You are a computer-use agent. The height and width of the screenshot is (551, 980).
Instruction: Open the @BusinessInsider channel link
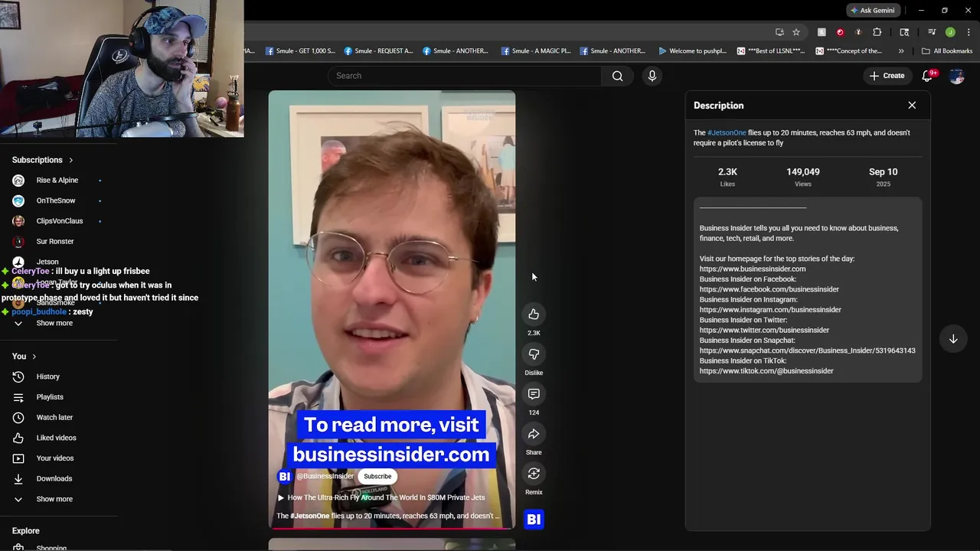pyautogui.click(x=325, y=476)
